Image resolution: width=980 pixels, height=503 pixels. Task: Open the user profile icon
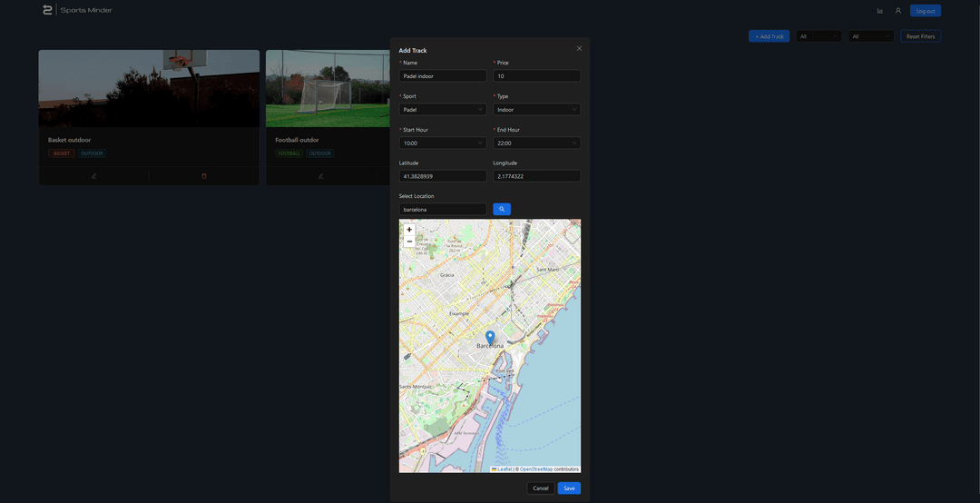(x=898, y=11)
